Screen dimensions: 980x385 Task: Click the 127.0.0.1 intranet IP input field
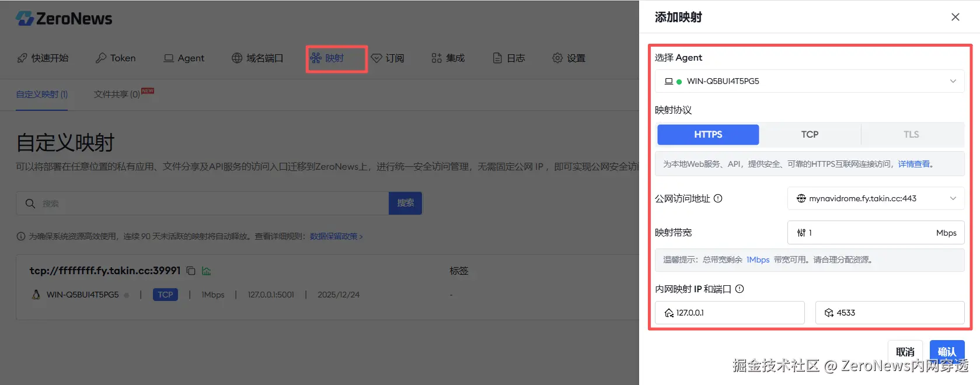click(x=730, y=313)
